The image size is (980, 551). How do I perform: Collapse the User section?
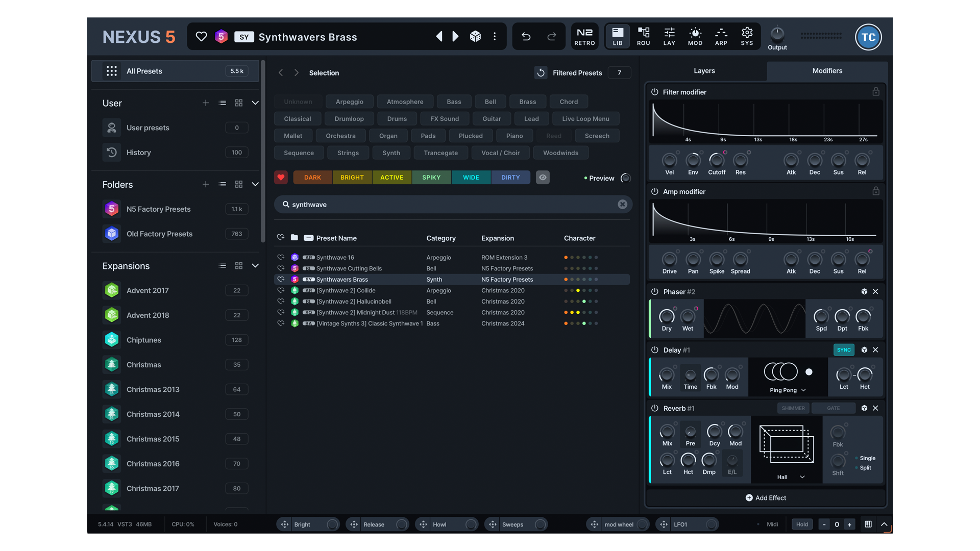pos(255,103)
